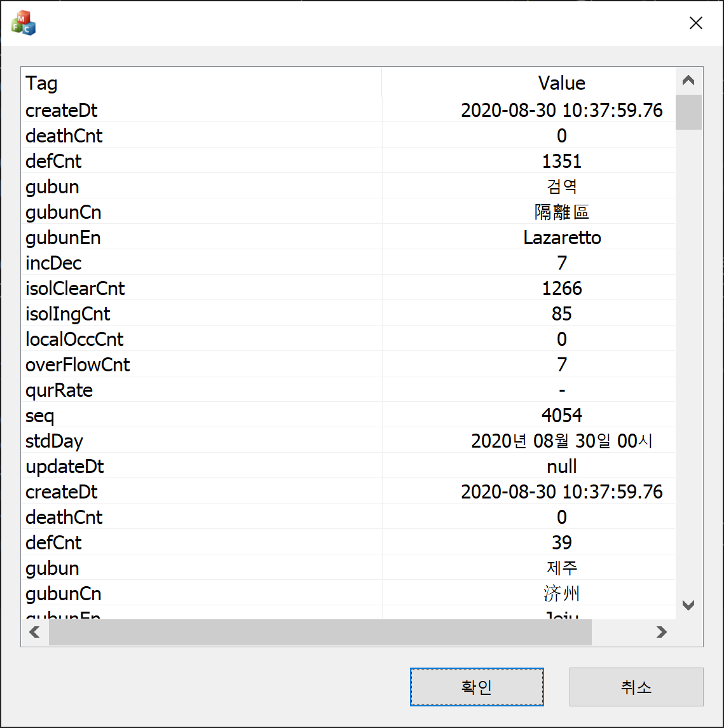Click the horizontal scrollbar left arrow
The image size is (724, 728).
coord(35,632)
